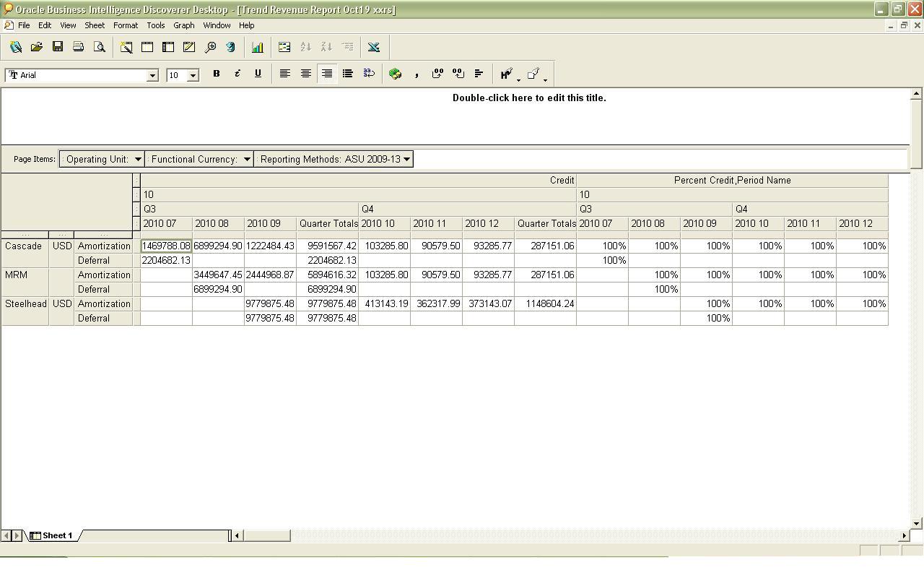
Task: Sort descending Z-A icon
Action: point(326,47)
